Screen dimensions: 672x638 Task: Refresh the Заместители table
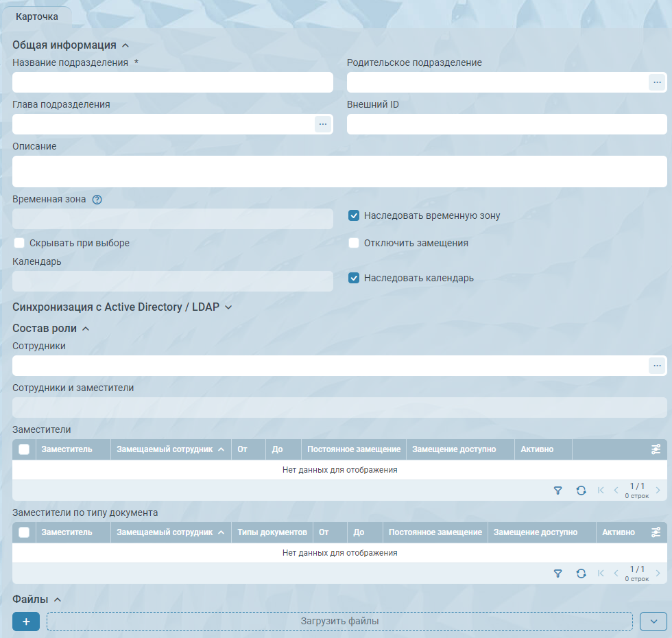(x=581, y=491)
